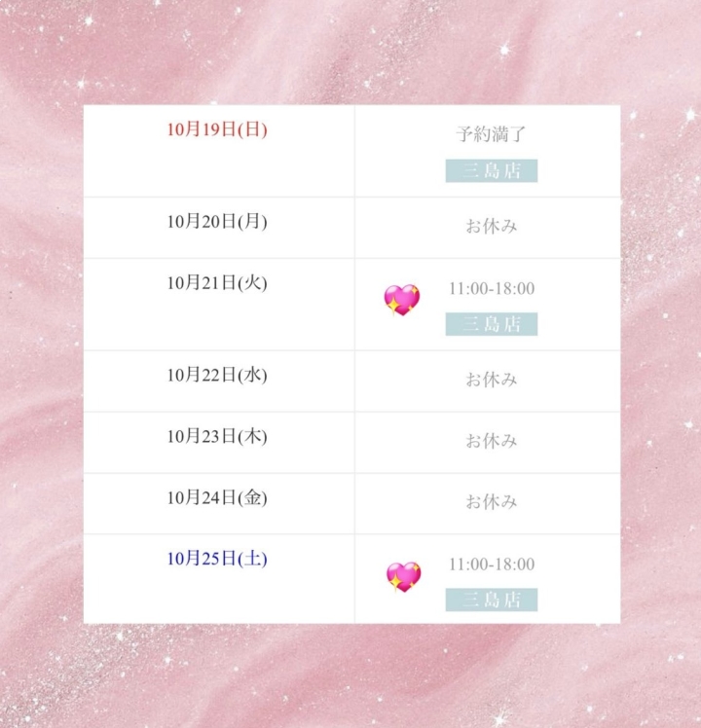Click お休み status for 10月22日(水)

(x=492, y=380)
